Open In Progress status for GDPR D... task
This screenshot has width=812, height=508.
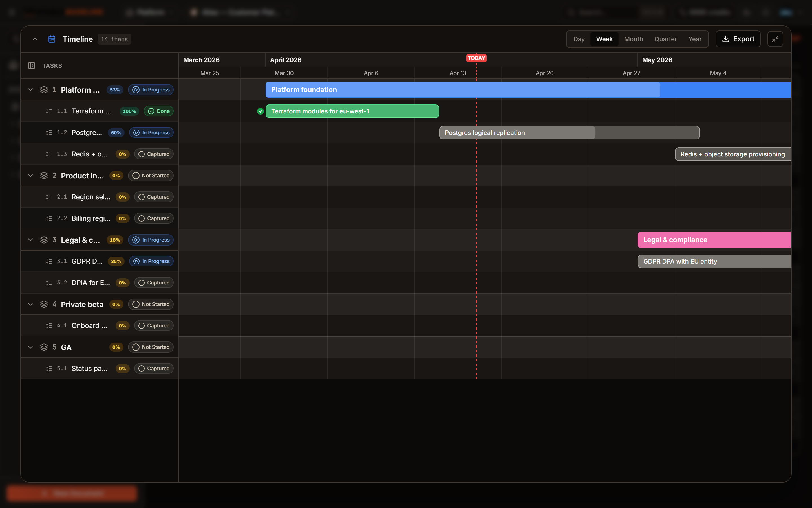click(x=151, y=261)
